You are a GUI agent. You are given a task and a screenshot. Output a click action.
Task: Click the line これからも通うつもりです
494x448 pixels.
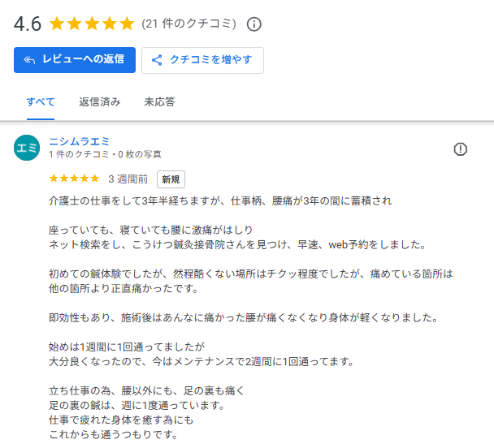[113, 434]
